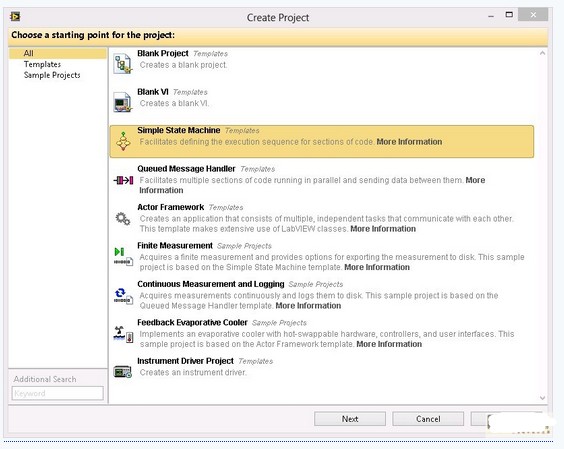The image size is (564, 449).
Task: Open More Information for Finite Measurement
Action: click(x=377, y=267)
